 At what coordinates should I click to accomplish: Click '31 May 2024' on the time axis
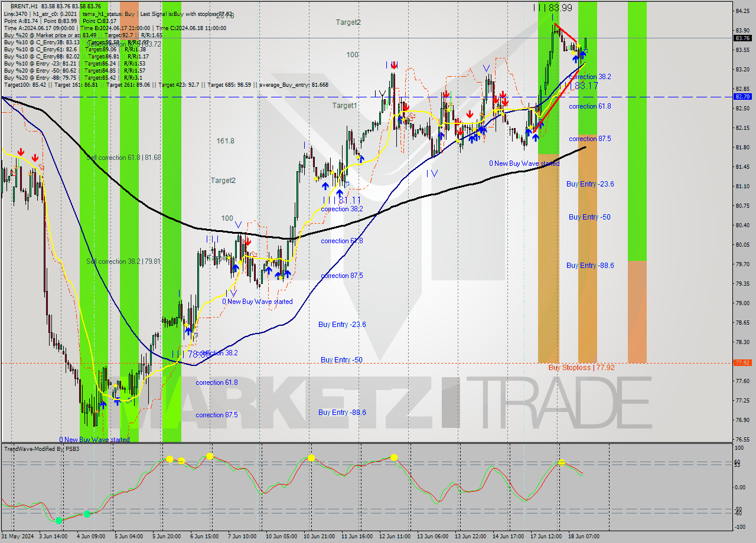click(18, 536)
